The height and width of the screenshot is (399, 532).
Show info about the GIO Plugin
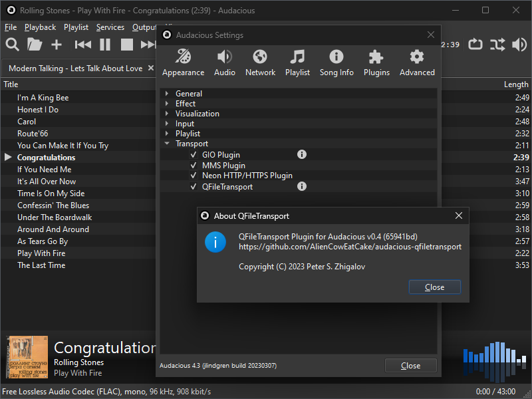coord(302,154)
